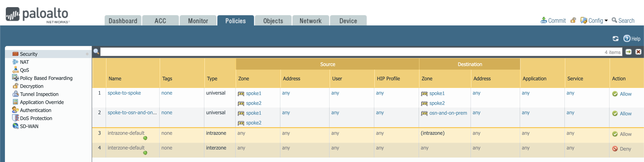This screenshot has height=162, width=644.
Task: Click the magnifier icon beside the filter bar
Action: 96,52
